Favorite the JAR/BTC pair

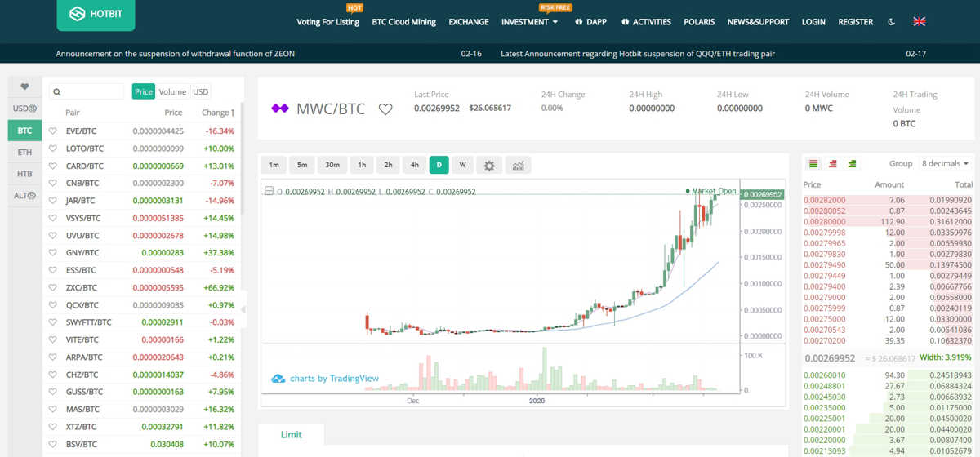tap(53, 200)
